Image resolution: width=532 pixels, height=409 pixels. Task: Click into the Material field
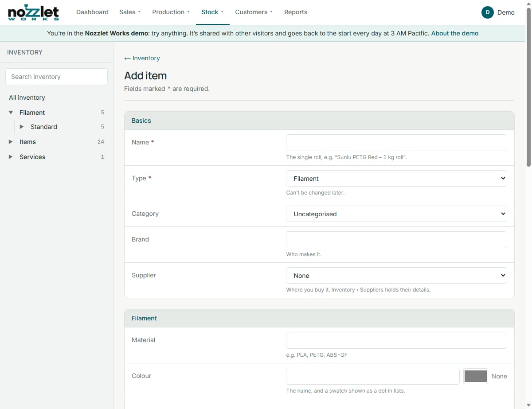396,340
